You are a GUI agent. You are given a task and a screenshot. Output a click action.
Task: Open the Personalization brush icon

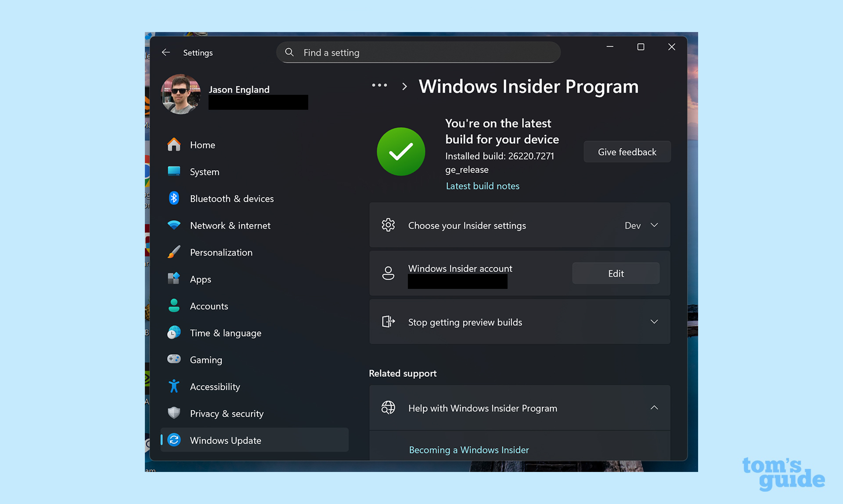coord(174,252)
